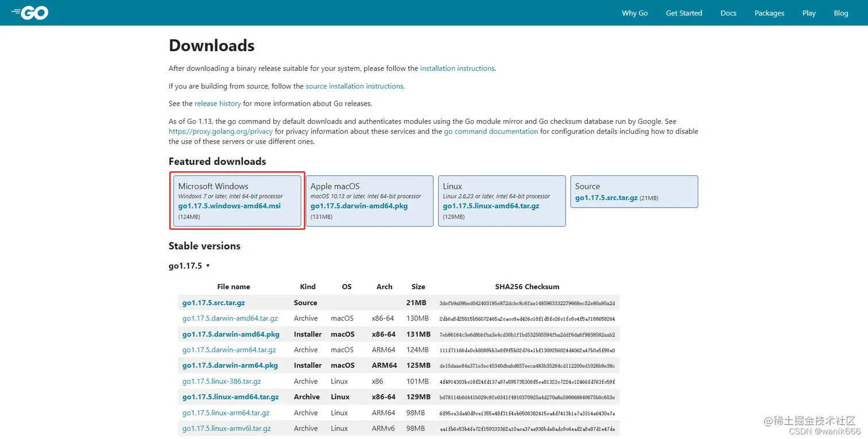Image resolution: width=868 pixels, height=439 pixels.
Task: Open the Blog menu item
Action: pos(841,13)
